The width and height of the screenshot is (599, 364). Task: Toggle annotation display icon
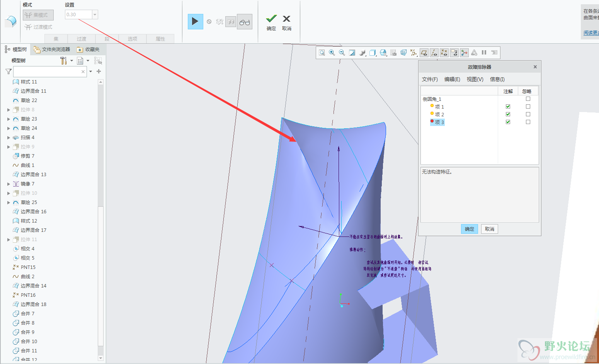tap(454, 53)
